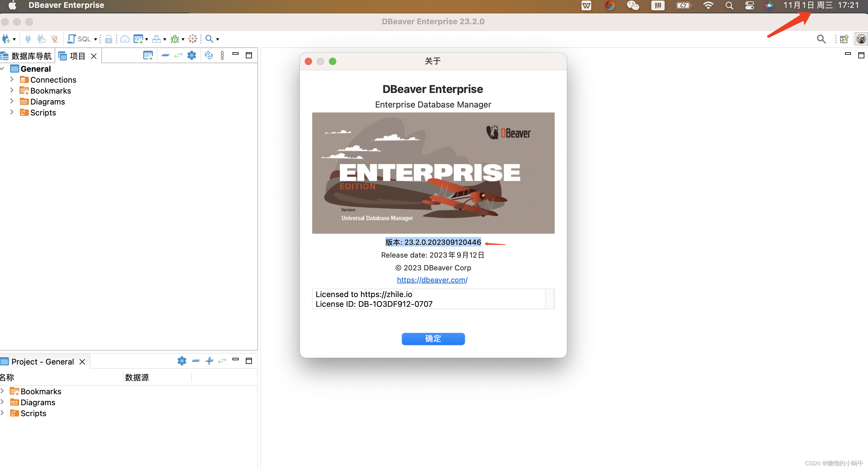This screenshot has width=868, height=469.
Task: Select the General project folder
Action: [x=31, y=69]
